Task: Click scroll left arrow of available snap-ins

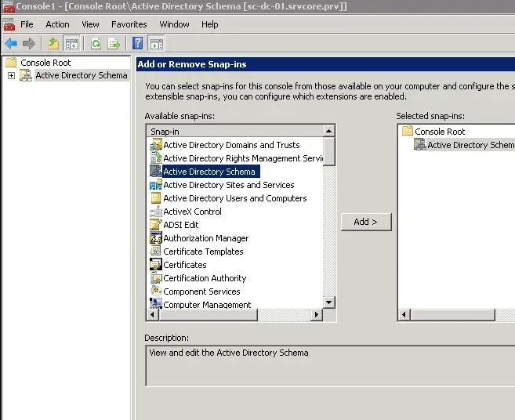Action: point(152,314)
